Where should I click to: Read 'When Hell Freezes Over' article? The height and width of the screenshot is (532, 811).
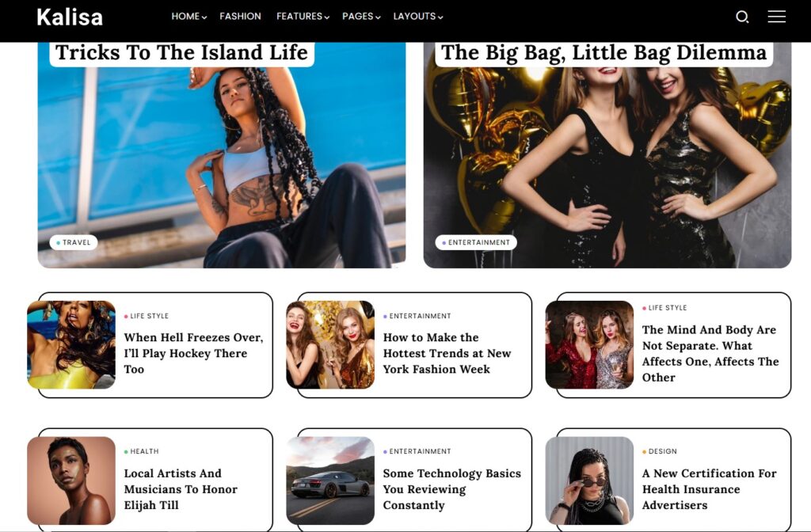click(193, 353)
